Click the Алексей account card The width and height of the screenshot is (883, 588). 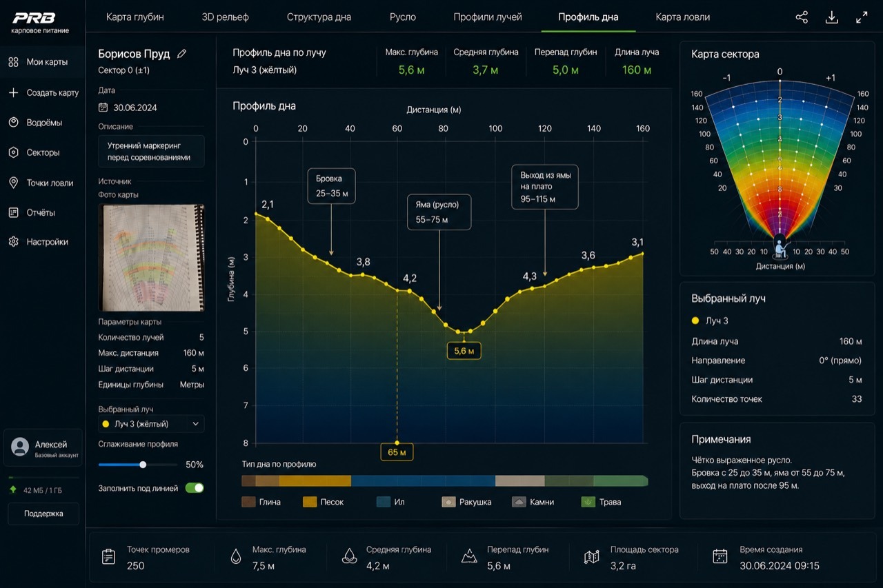[43, 448]
